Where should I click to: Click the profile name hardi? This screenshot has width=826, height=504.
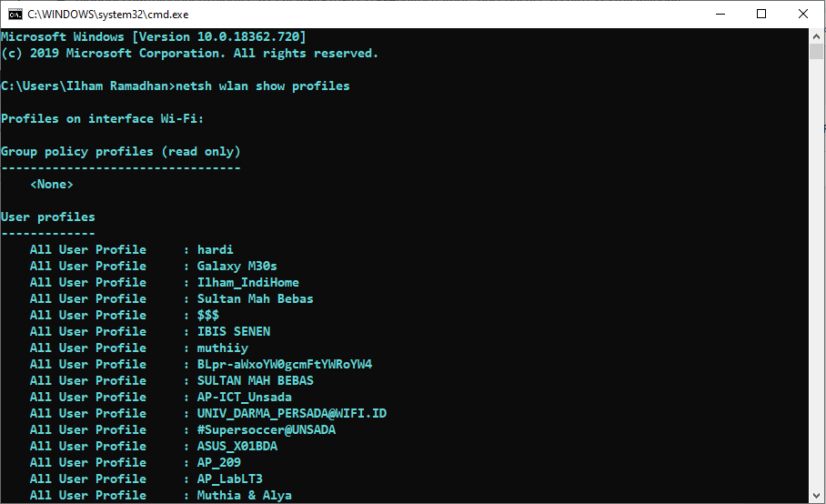[x=215, y=249]
